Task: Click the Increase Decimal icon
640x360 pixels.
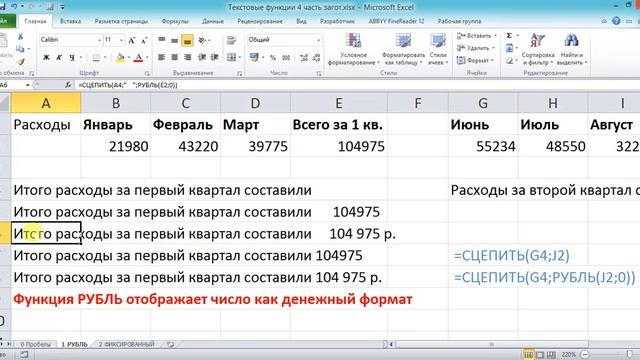Action: 304,58
